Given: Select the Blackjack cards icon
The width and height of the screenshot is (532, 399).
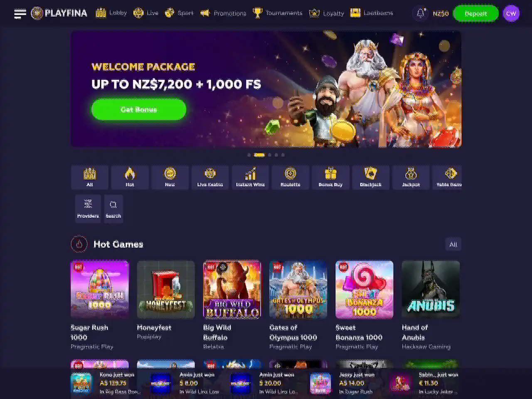Looking at the screenshot, I should point(370,173).
